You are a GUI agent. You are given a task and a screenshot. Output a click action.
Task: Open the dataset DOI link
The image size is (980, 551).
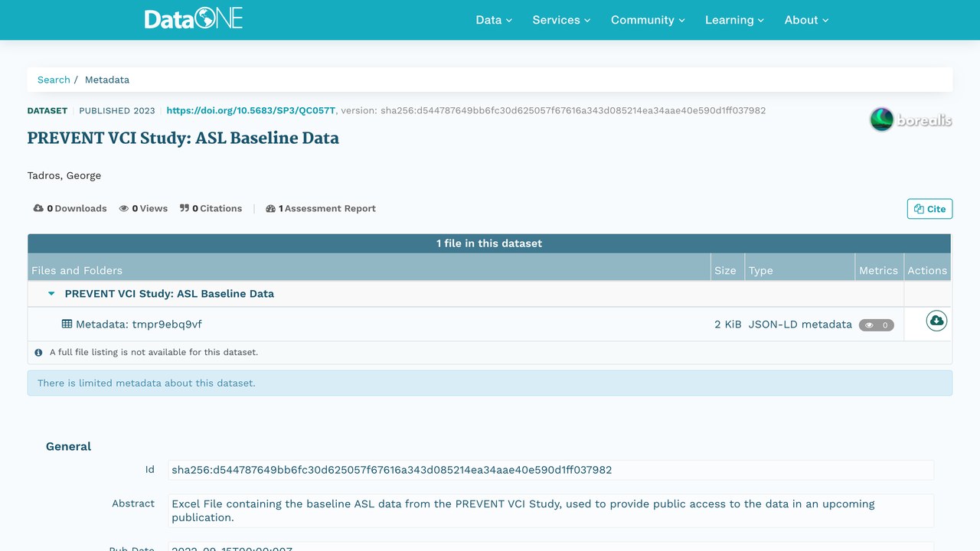coord(251,110)
